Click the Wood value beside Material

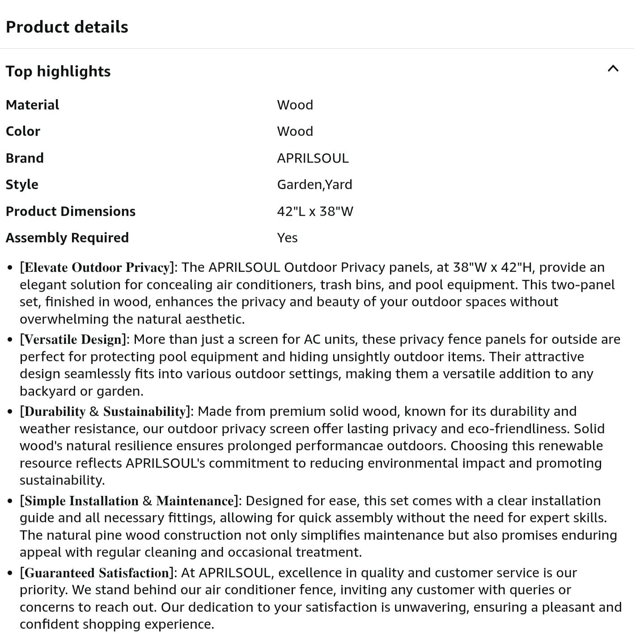tap(295, 105)
